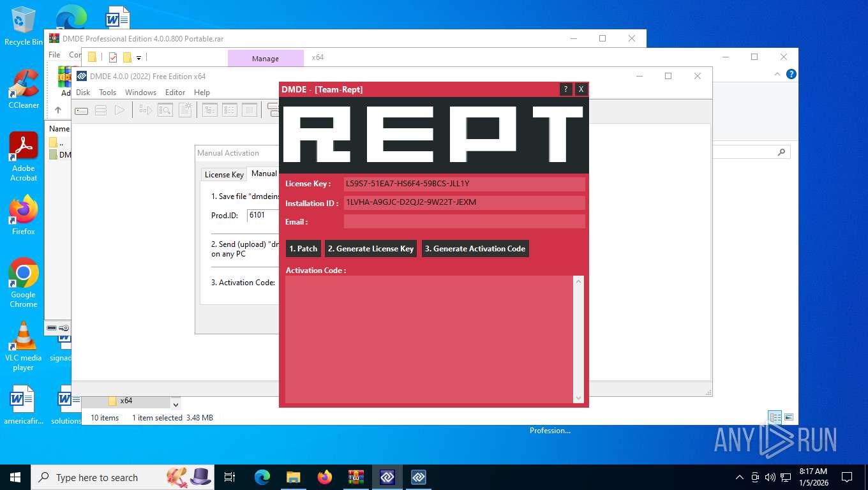Screen dimensions: 868x490
Task: Click the WinRAR Add toolbar icon
Action: (x=64, y=81)
